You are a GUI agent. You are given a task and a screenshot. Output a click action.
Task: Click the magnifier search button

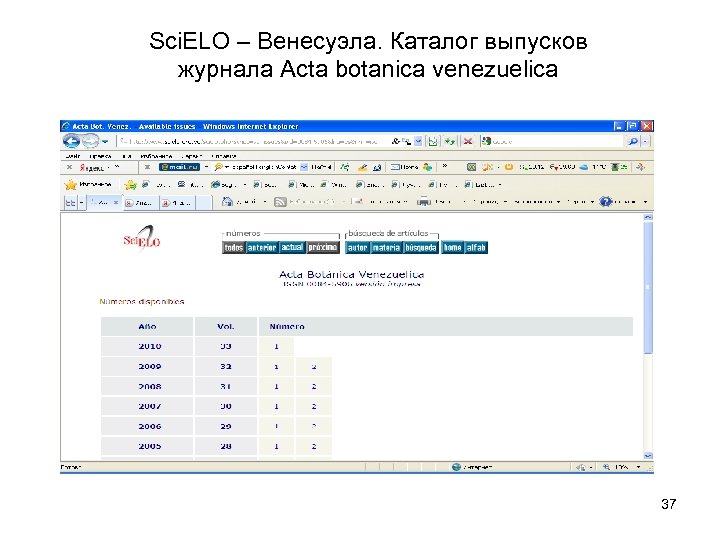point(633,141)
